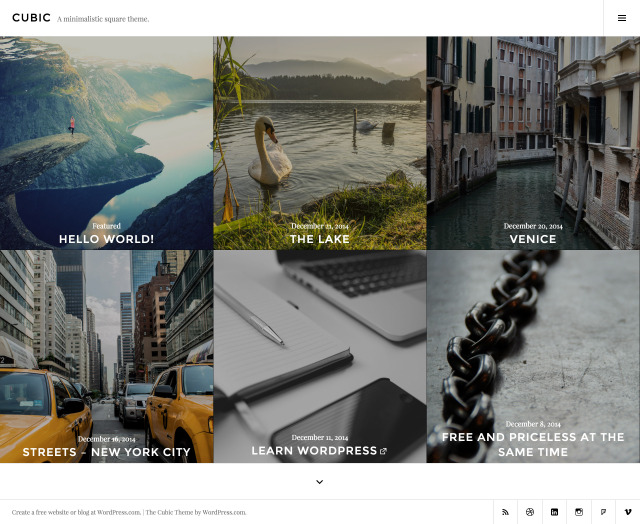Viewport: 640px width, 524px height.
Task: Open Streets – New York City post
Action: 106,452
